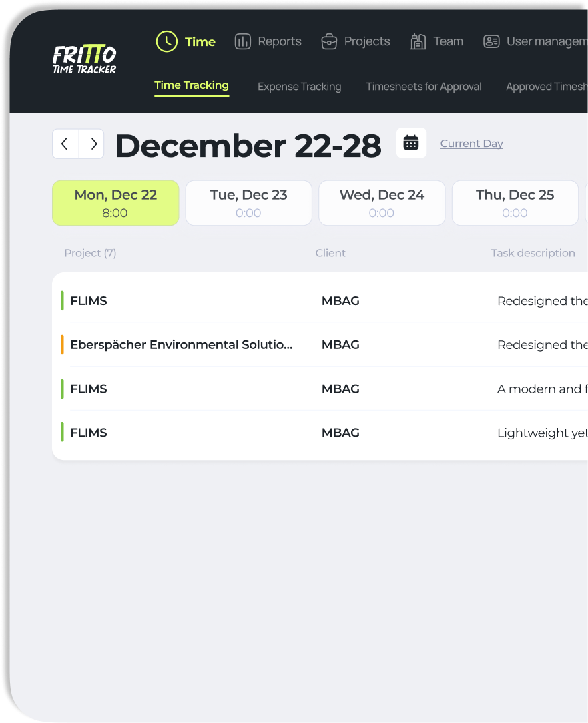Open Timesheets for Approval tab

coord(423,87)
